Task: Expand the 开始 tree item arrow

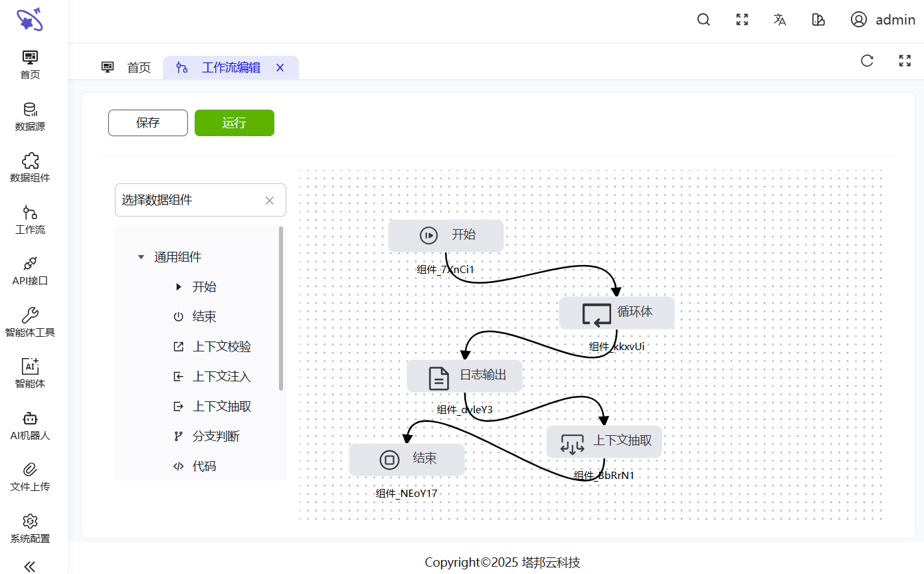Action: pyautogui.click(x=178, y=287)
